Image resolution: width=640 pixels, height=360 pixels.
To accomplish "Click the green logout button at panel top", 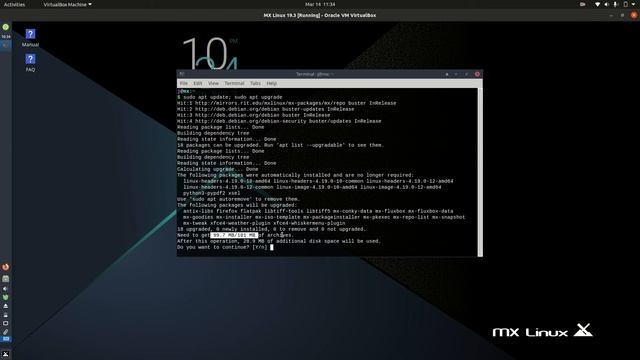I will [6, 27].
